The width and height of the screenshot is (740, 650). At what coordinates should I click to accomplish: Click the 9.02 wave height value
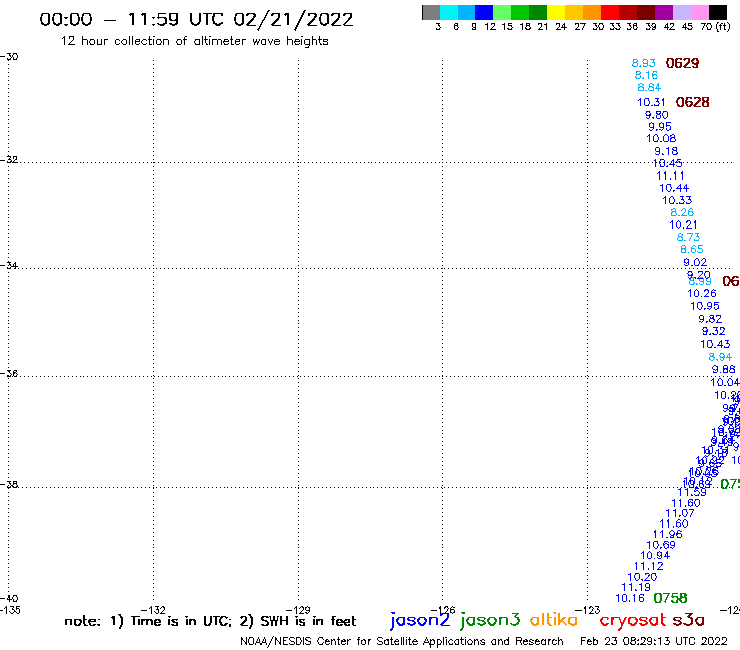(695, 262)
